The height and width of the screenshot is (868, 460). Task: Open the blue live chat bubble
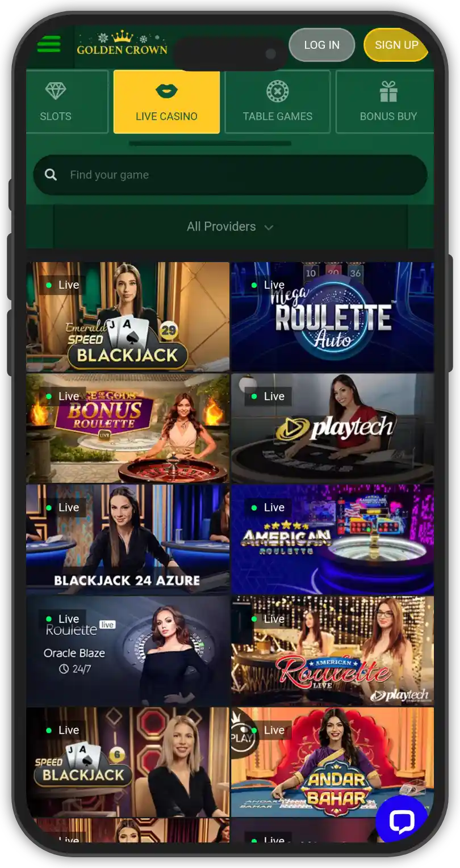402,820
